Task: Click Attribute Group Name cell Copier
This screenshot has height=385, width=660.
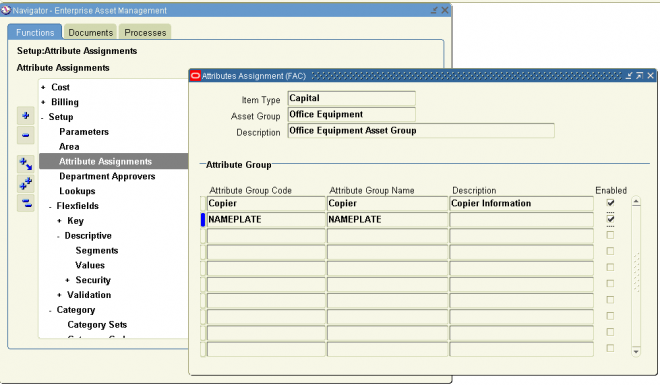Action: pyautogui.click(x=387, y=203)
